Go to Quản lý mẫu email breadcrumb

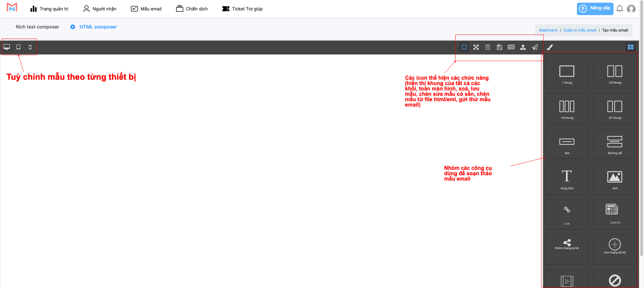coord(580,30)
